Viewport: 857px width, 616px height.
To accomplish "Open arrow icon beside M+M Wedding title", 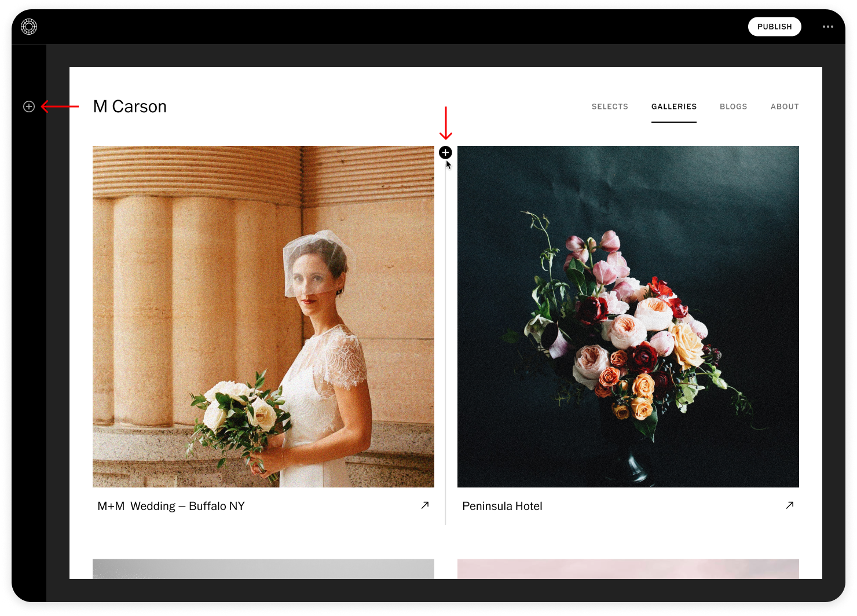I will pos(425,505).
